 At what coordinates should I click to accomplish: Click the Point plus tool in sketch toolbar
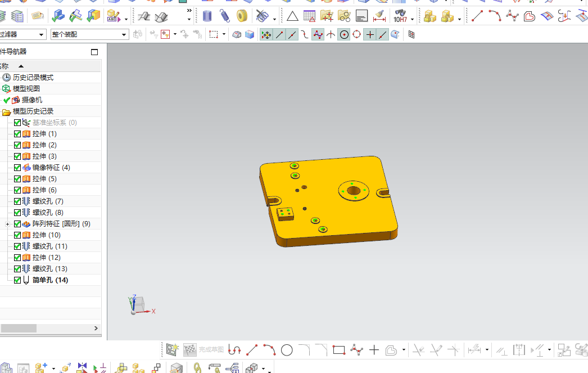coord(374,350)
